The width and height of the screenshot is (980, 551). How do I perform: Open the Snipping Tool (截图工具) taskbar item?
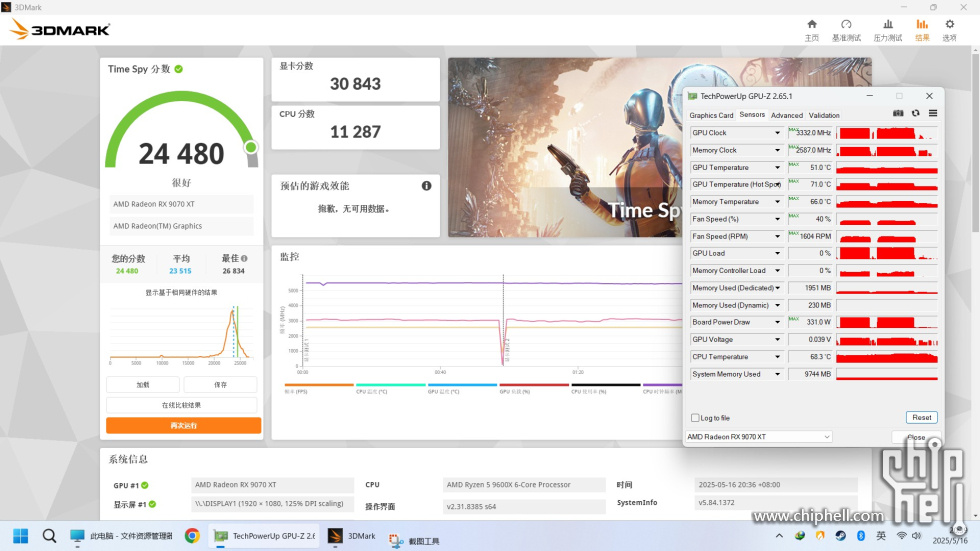point(414,540)
